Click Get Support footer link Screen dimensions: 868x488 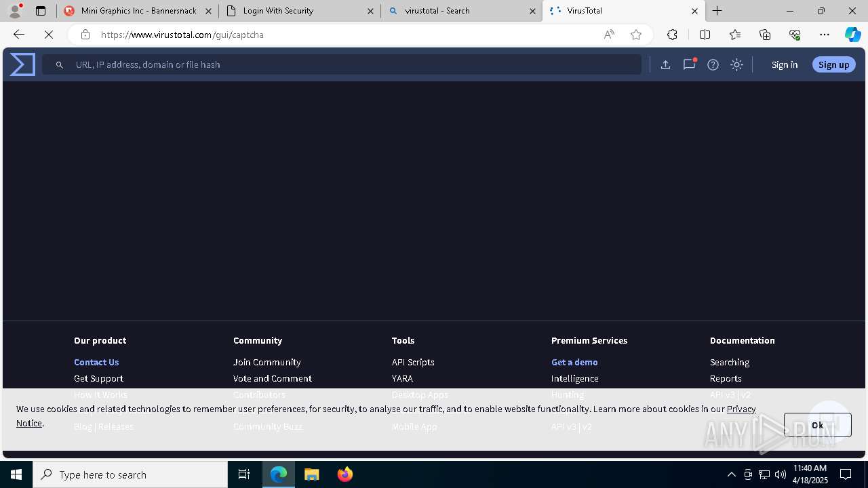click(x=98, y=378)
